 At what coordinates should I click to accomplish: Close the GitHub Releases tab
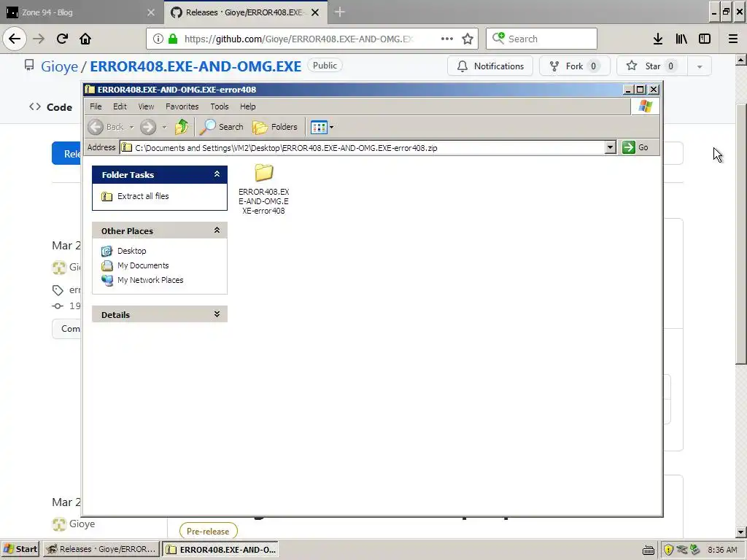tap(315, 12)
